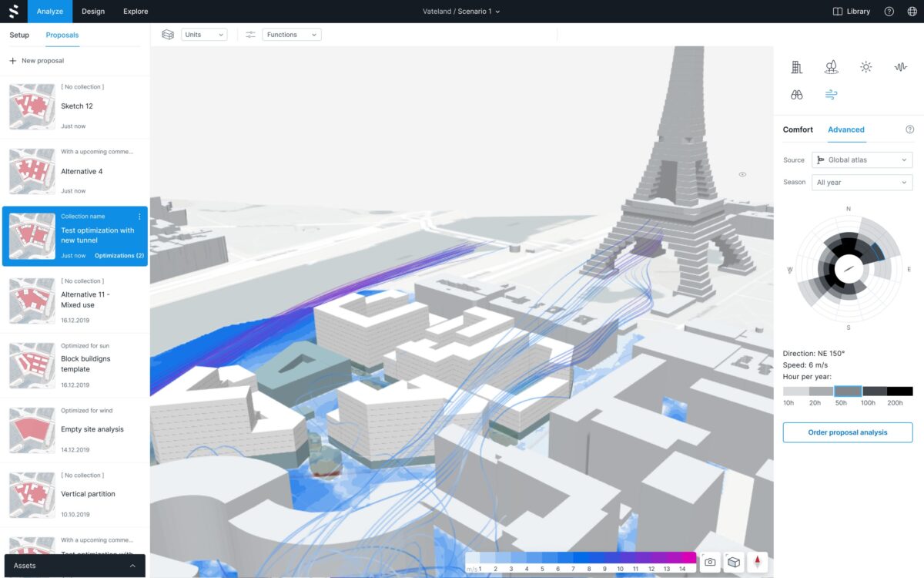Select the trees vegetation analysis icon
This screenshot has width=924, height=578.
pyautogui.click(x=831, y=67)
